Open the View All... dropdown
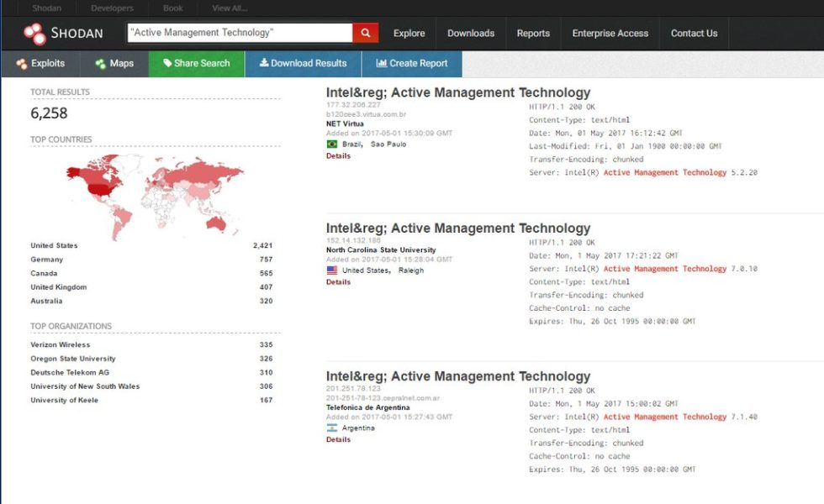 (228, 8)
